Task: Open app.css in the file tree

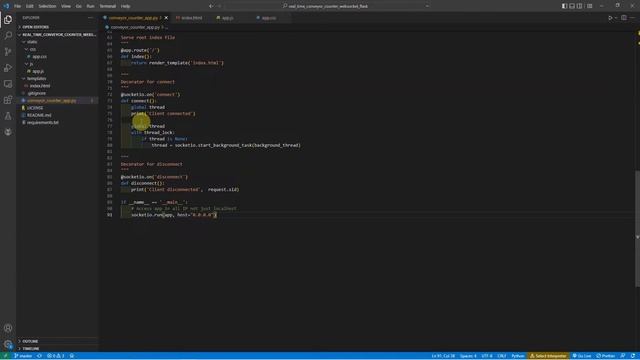Action: click(58, 57)
